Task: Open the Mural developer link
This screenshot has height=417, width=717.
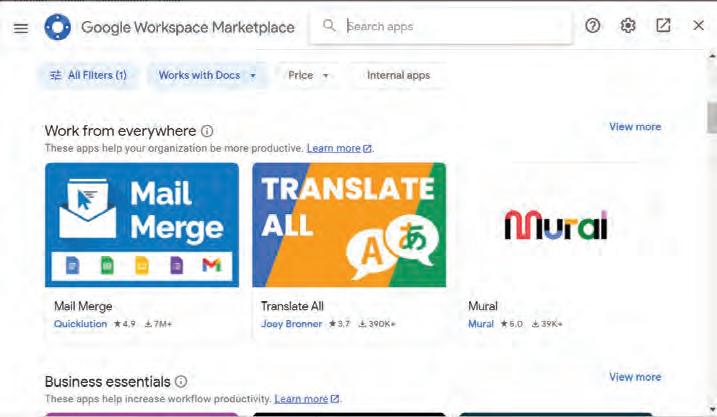Action: click(x=481, y=324)
